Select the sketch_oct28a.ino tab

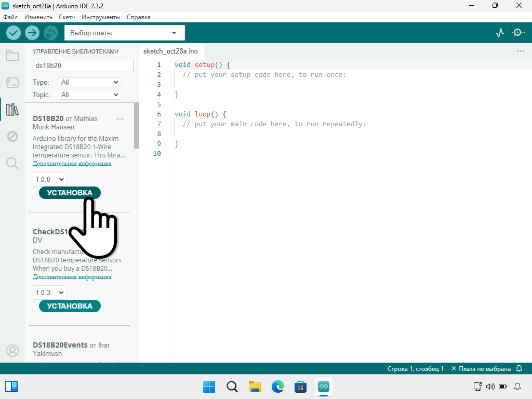pos(170,51)
